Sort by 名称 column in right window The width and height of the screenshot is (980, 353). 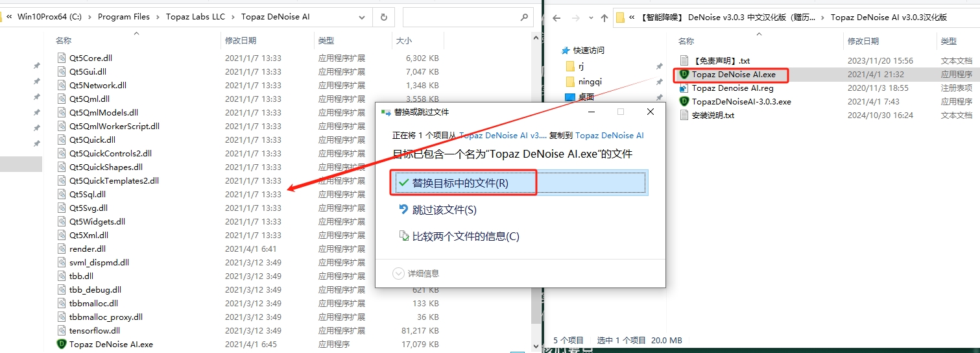(686, 41)
